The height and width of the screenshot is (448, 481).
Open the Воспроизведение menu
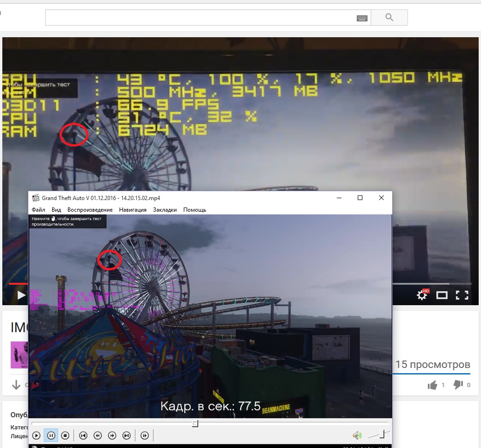[90, 210]
